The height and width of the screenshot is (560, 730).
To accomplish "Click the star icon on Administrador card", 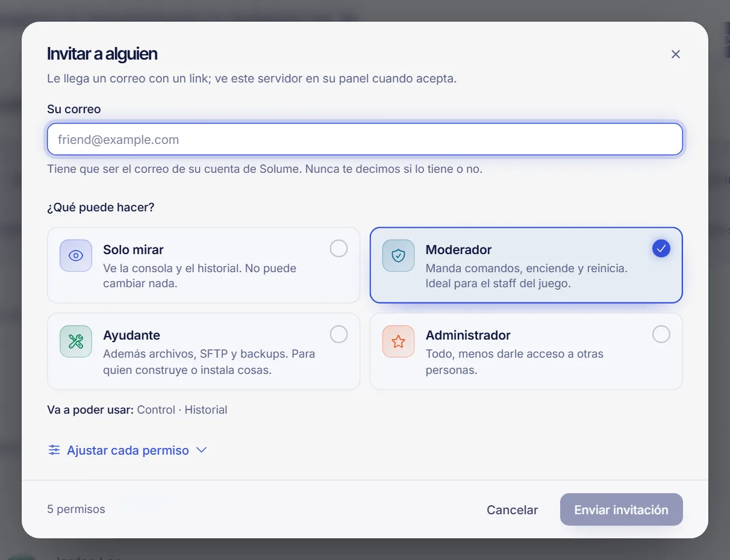I will 398,341.
